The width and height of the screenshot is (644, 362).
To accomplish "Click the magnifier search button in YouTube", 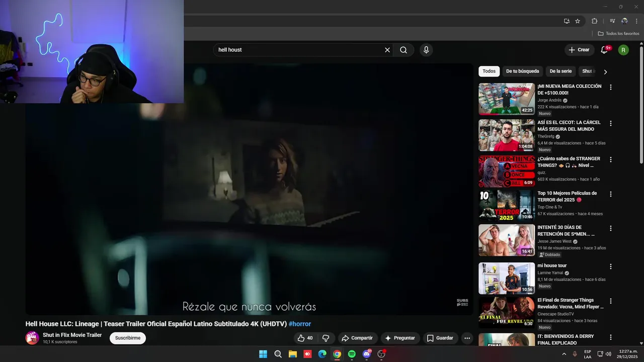I will point(404,50).
